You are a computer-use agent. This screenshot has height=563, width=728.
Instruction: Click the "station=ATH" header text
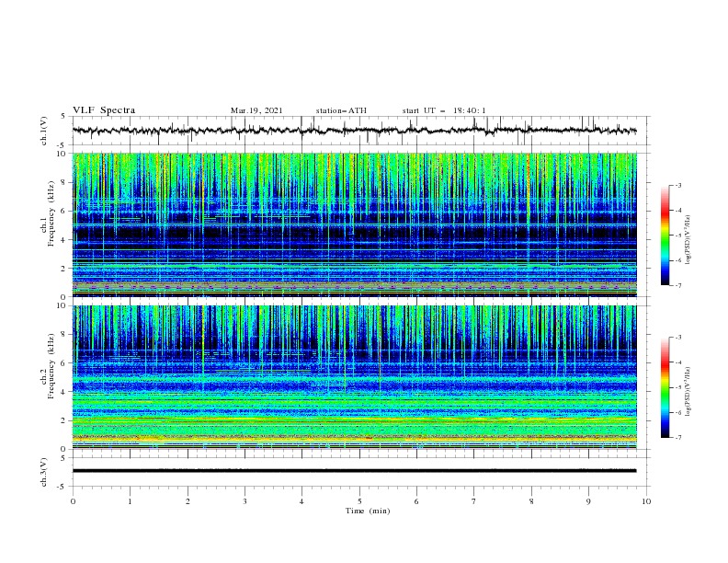[x=341, y=110]
